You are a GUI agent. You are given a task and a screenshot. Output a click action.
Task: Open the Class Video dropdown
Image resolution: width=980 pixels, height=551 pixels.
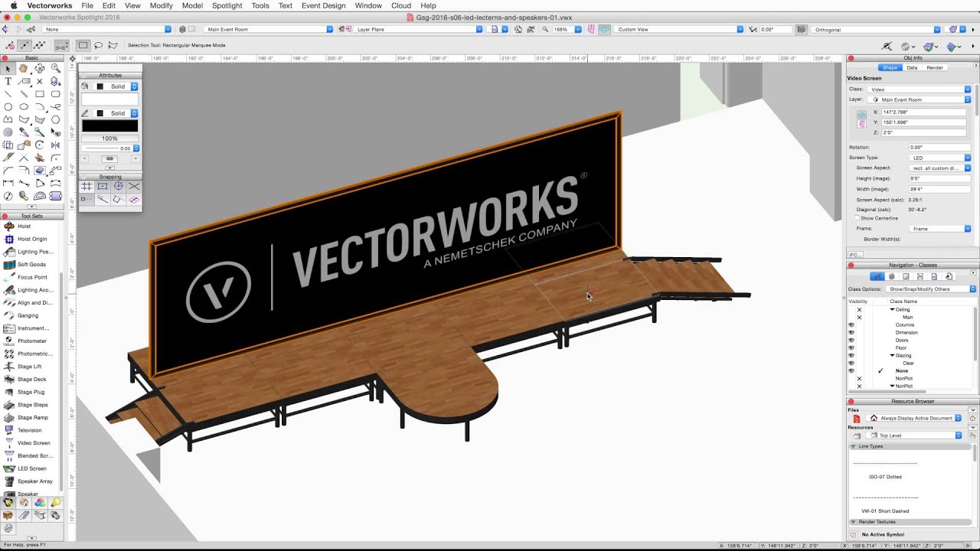point(919,90)
